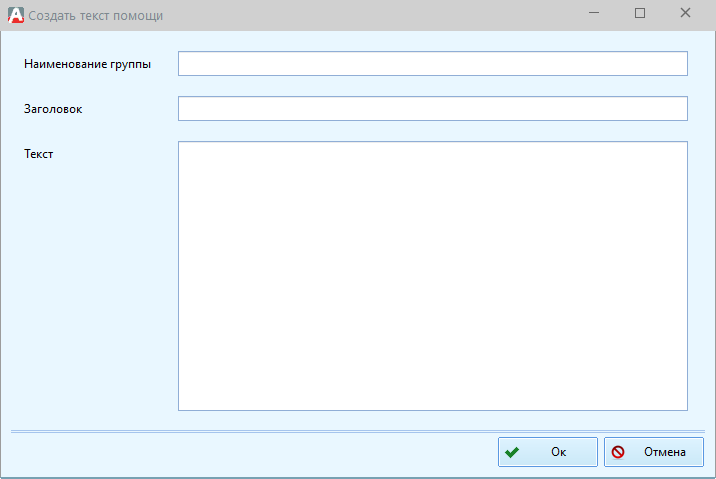The image size is (716, 479).
Task: Click the Наименование группы input field
Action: click(x=432, y=63)
